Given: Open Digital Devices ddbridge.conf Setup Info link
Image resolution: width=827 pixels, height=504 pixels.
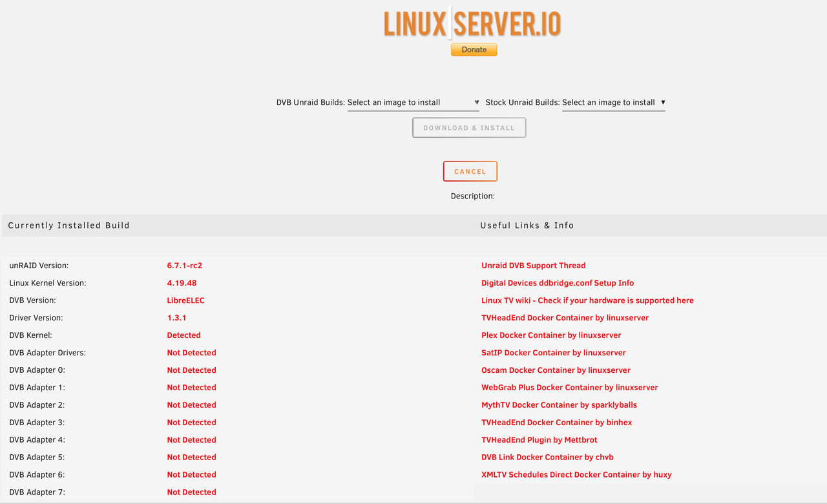Looking at the screenshot, I should pos(558,283).
